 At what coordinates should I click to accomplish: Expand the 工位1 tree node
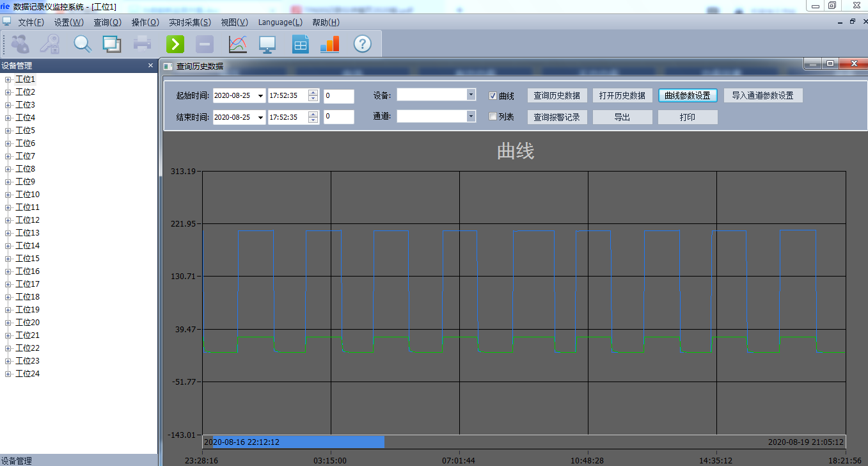pos(8,79)
